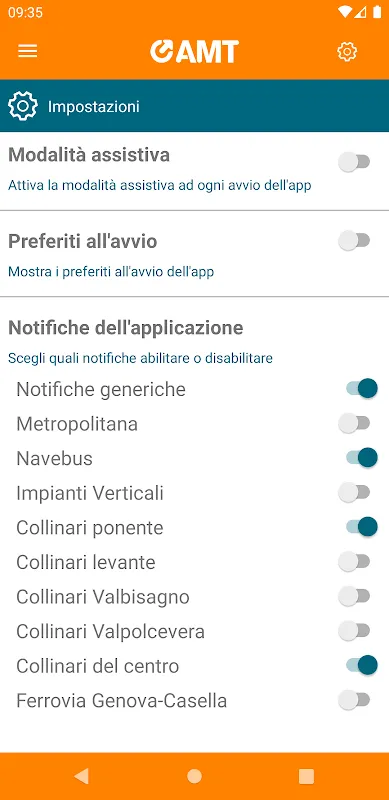Disable Collinari ponente switch
This screenshot has width=389, height=800.
(362, 527)
